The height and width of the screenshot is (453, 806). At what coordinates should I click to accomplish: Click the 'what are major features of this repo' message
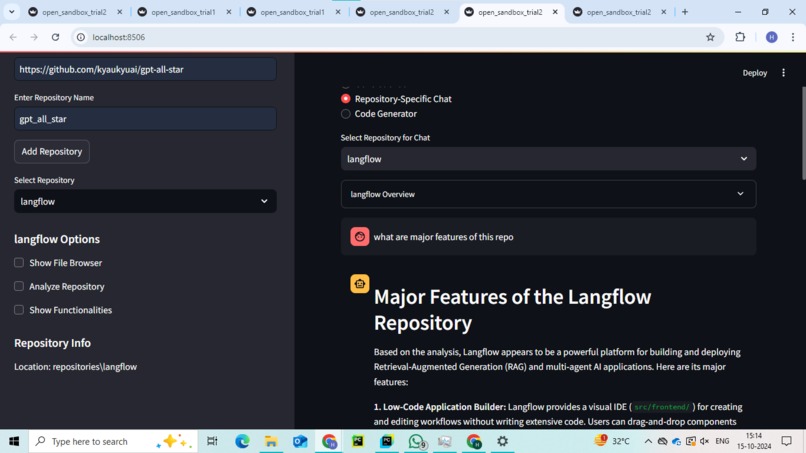pyautogui.click(x=443, y=237)
